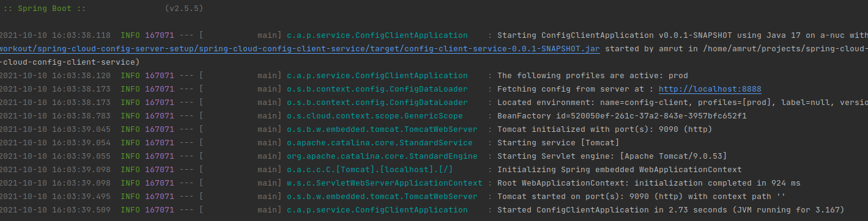Screen dimensions: 868x221
Task: Click the timestamp 2021-10-10 16:03:39.509
Action: [55, 210]
